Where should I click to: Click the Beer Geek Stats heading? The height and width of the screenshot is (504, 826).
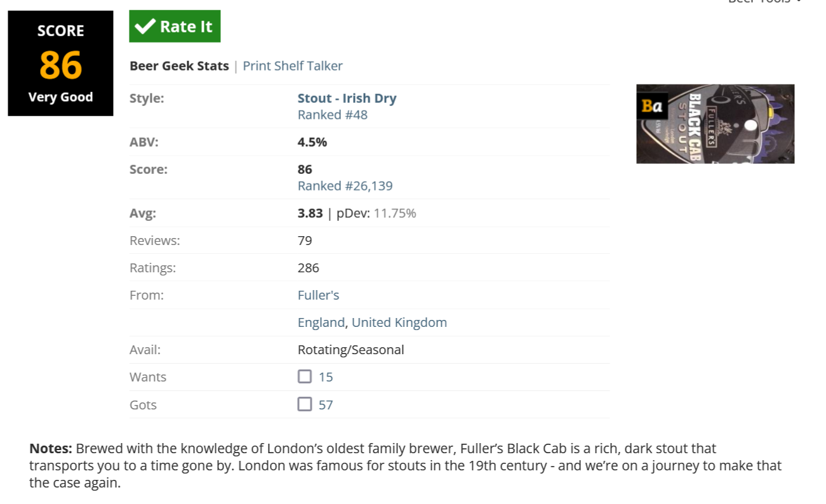(x=179, y=66)
